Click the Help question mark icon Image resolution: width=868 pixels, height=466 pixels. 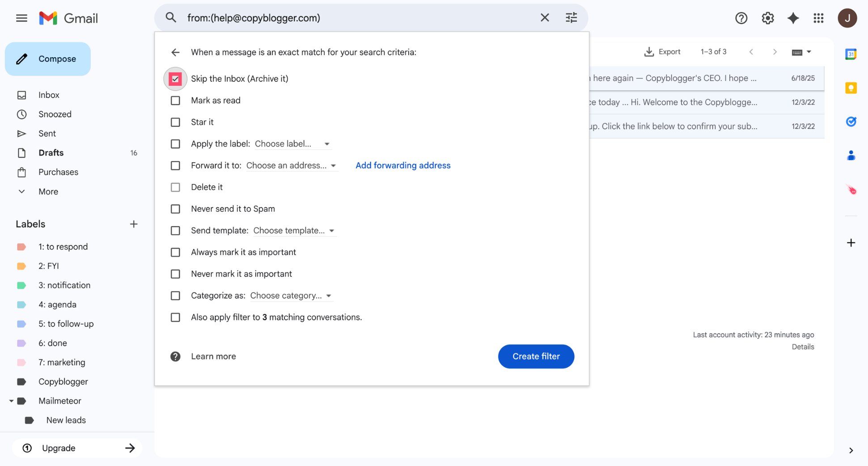(x=741, y=18)
